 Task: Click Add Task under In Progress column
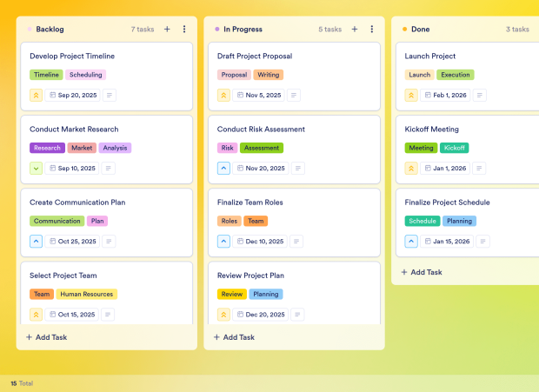234,337
